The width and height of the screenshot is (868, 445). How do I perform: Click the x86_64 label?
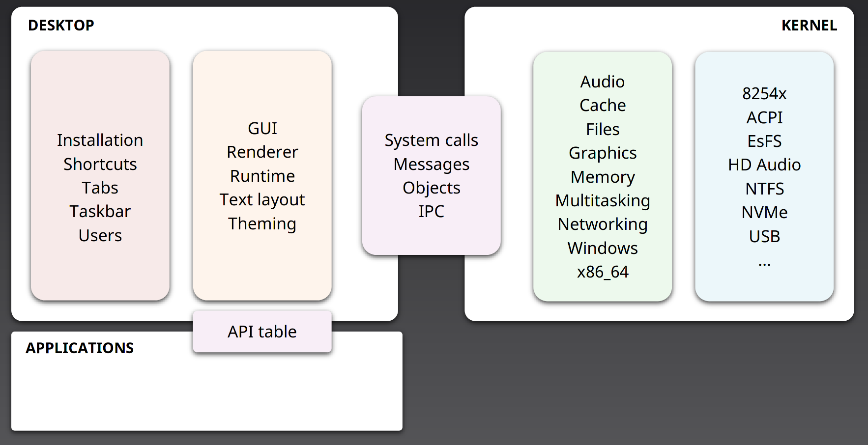(x=602, y=272)
